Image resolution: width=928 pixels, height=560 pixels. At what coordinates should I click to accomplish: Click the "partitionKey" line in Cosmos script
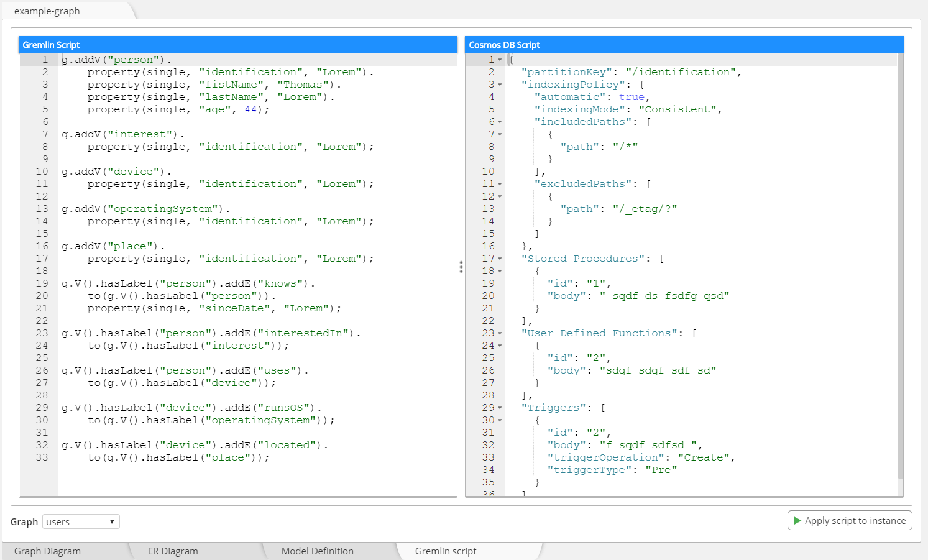pos(632,72)
